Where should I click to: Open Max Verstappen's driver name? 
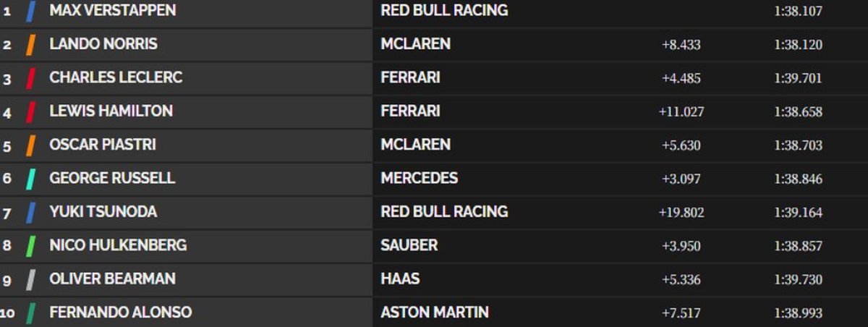click(112, 11)
